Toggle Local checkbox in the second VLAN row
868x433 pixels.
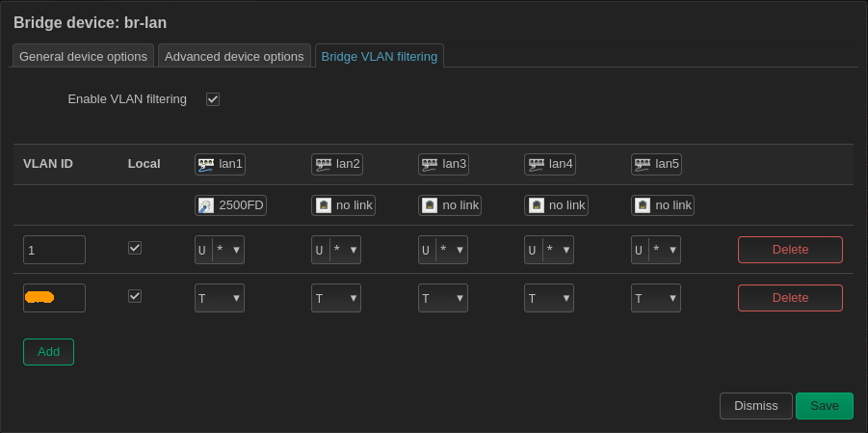click(135, 296)
